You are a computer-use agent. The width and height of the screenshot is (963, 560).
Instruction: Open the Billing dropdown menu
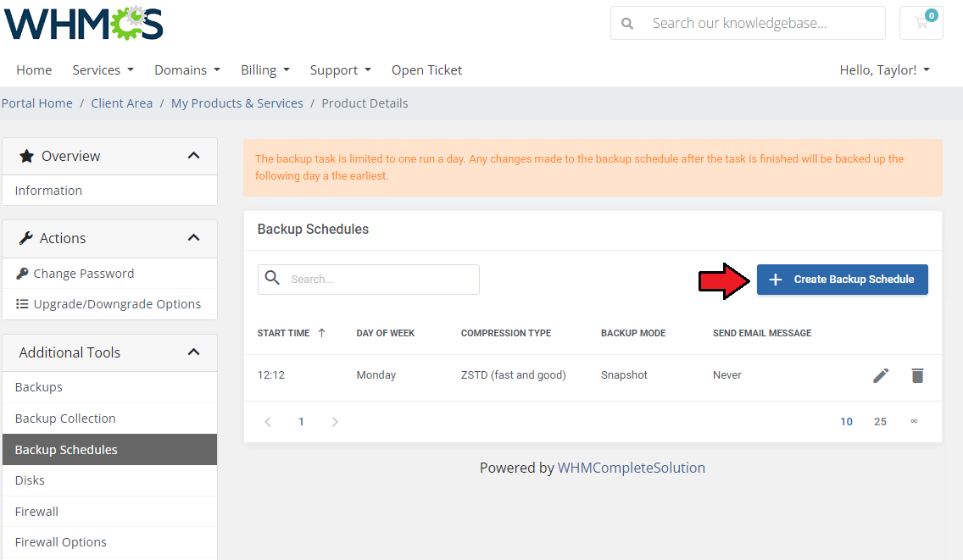264,70
